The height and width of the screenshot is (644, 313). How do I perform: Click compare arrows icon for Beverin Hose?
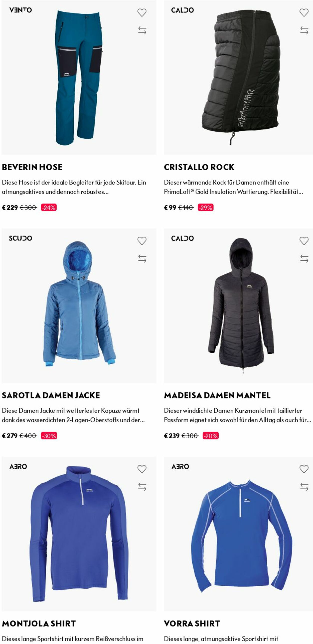point(142,30)
